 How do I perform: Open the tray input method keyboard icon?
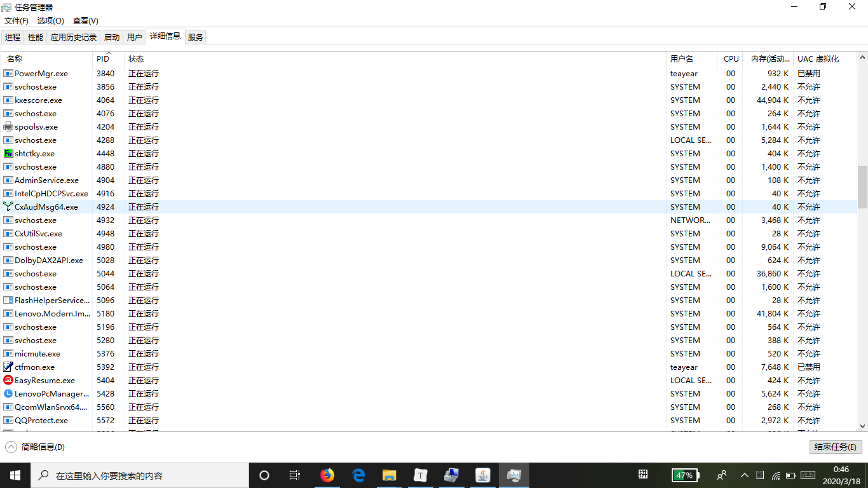click(x=808, y=475)
